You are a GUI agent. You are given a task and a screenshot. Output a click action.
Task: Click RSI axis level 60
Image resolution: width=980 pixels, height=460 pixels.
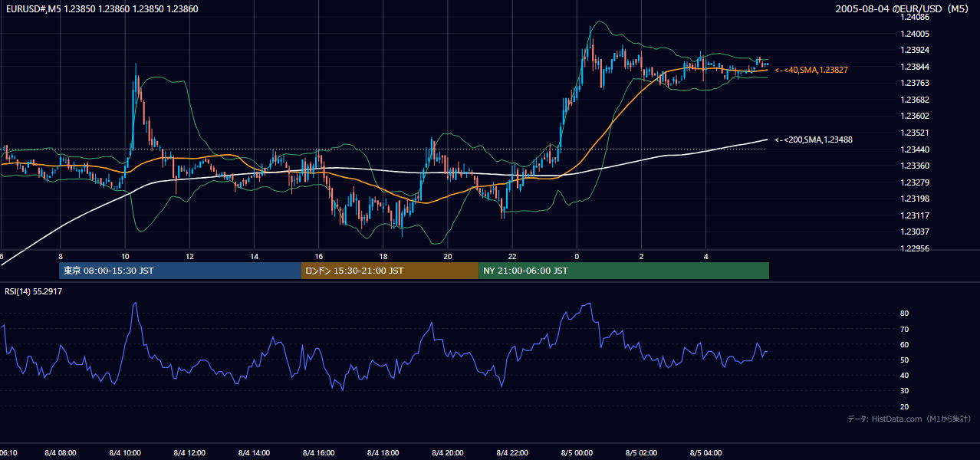coord(904,344)
